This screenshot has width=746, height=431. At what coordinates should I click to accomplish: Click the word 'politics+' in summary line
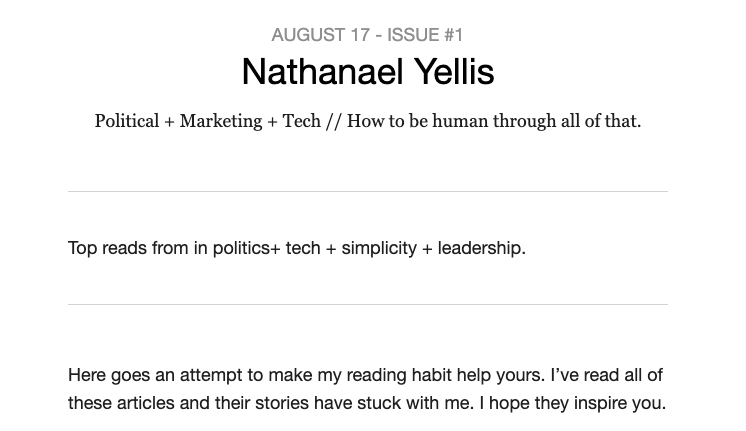click(246, 248)
